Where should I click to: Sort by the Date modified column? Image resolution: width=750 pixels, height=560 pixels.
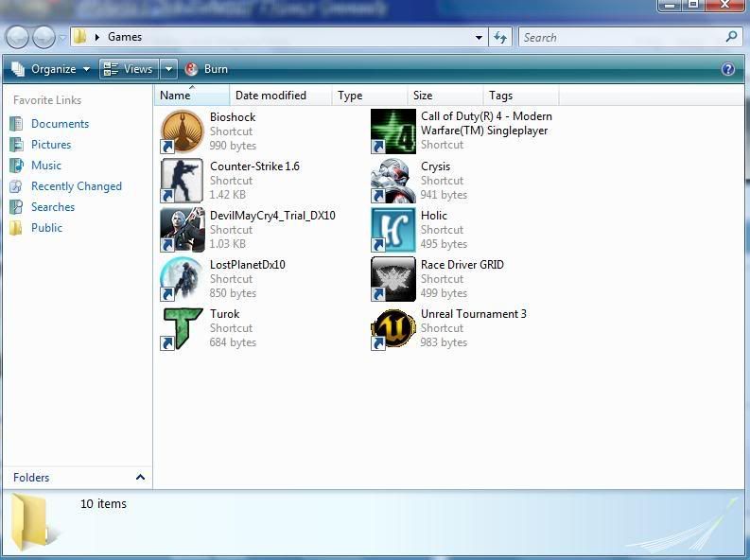(x=270, y=96)
